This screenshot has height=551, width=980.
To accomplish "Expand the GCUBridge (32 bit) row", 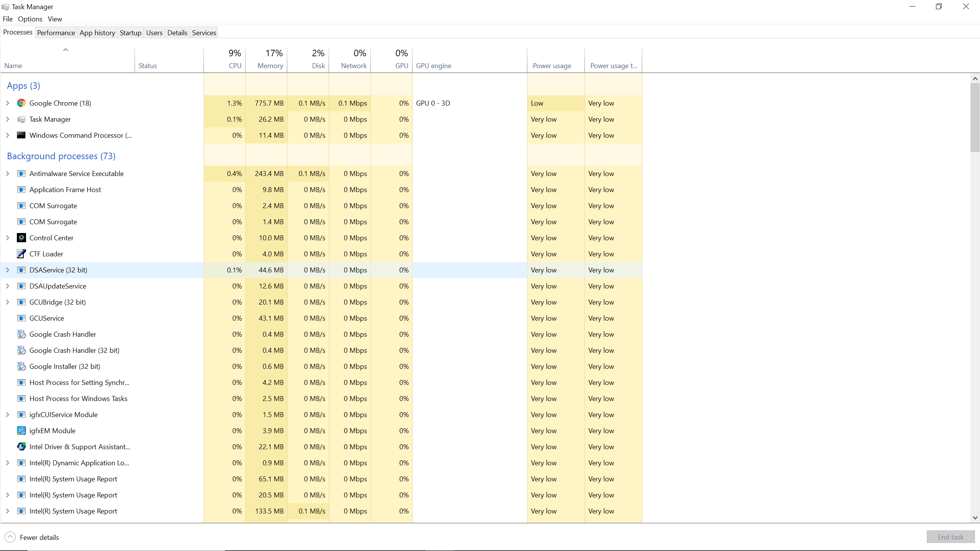I will click(x=7, y=302).
